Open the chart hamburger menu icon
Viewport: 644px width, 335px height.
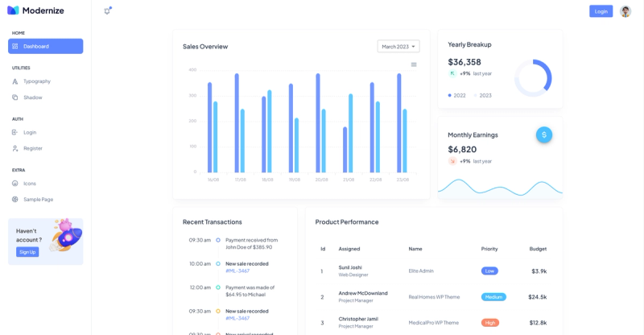tap(414, 64)
